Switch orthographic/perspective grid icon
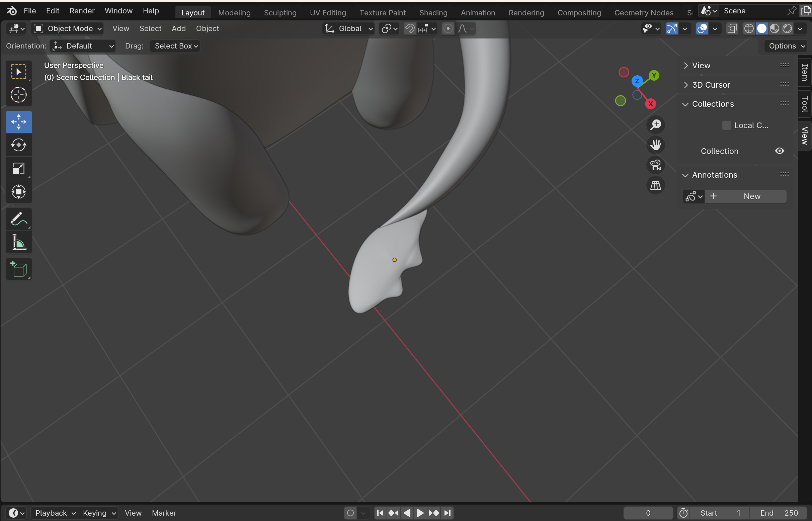This screenshot has width=812, height=521. pos(656,185)
